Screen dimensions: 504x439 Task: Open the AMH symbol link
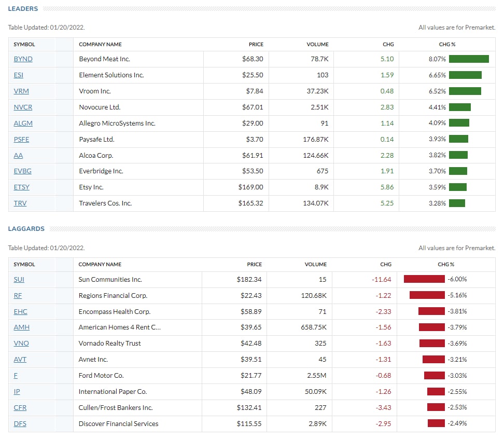22,327
